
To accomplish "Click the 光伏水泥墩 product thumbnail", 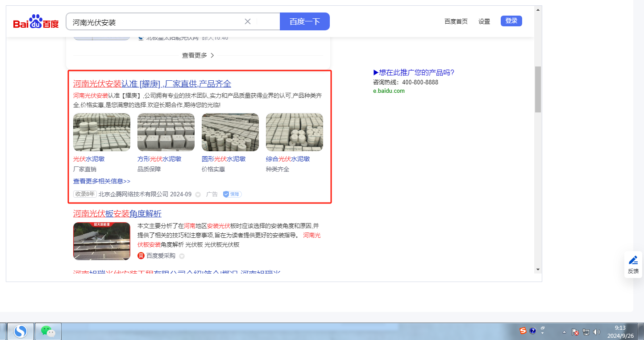I will (102, 132).
